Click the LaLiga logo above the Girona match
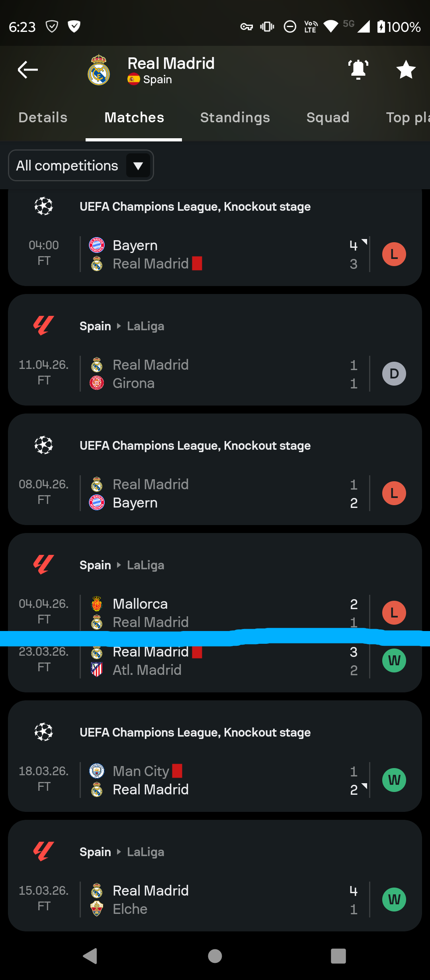 coord(43,326)
